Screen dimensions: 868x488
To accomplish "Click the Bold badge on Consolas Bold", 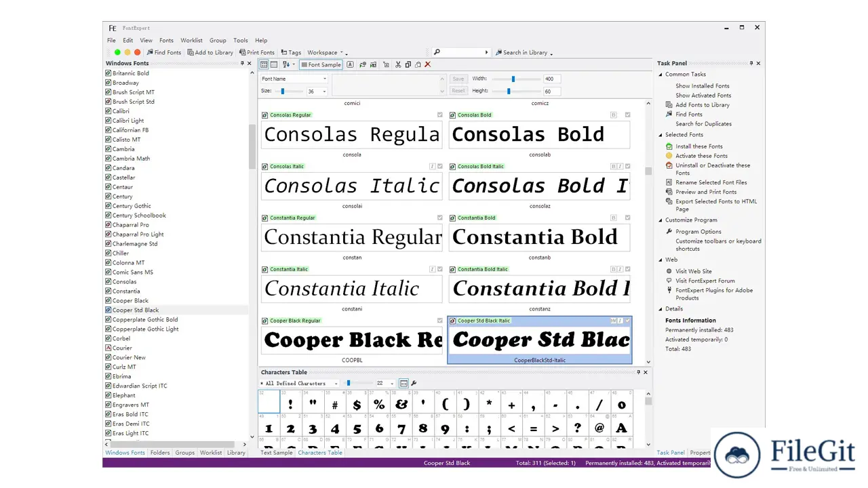I will 614,115.
